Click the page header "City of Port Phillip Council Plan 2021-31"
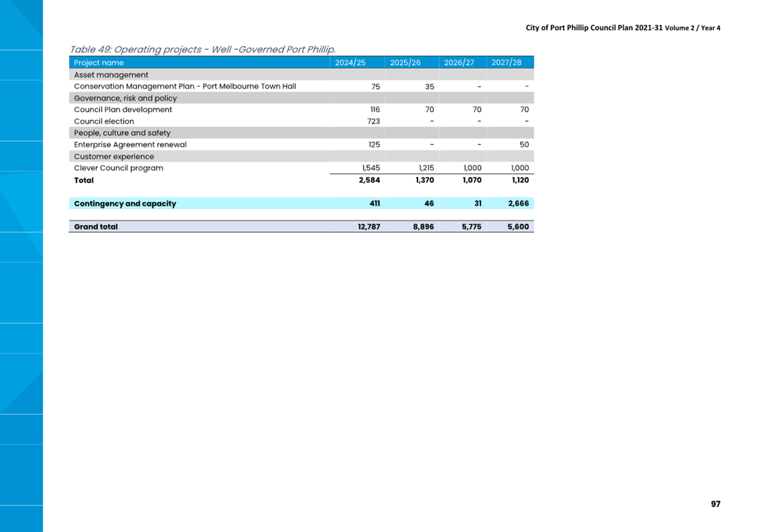This screenshot has height=532, width=762. coord(594,28)
